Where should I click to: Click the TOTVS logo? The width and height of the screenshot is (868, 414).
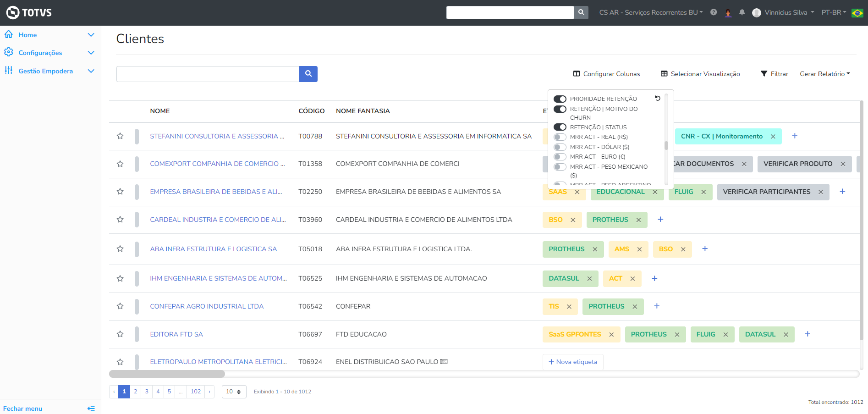pyautogui.click(x=29, y=12)
